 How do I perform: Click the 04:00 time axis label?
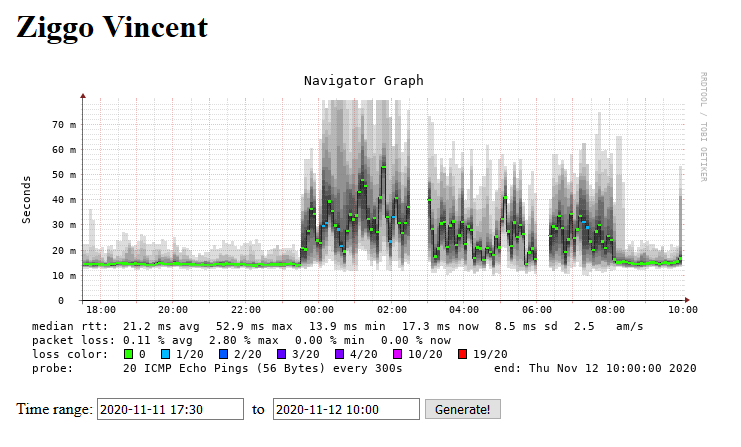[x=464, y=310]
